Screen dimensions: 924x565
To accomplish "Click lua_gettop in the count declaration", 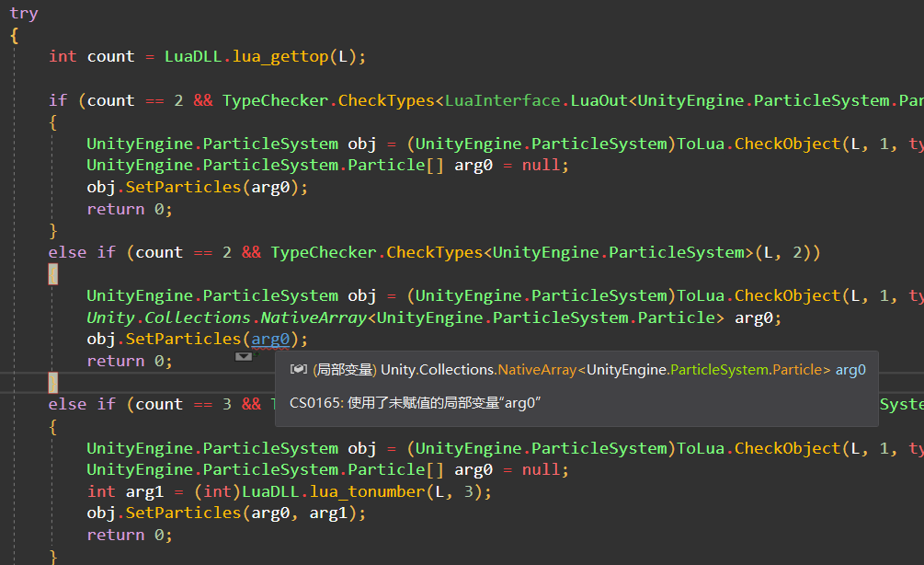I will tap(279, 57).
